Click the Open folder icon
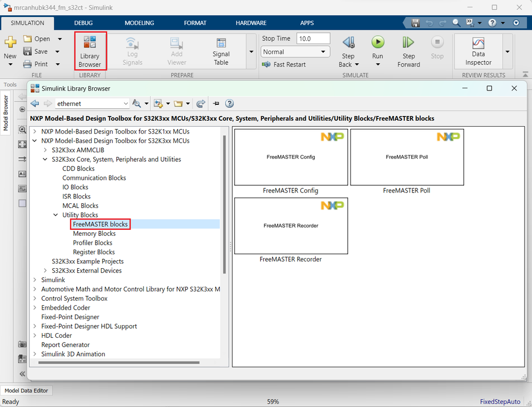The width and height of the screenshot is (532, 407). [28, 39]
